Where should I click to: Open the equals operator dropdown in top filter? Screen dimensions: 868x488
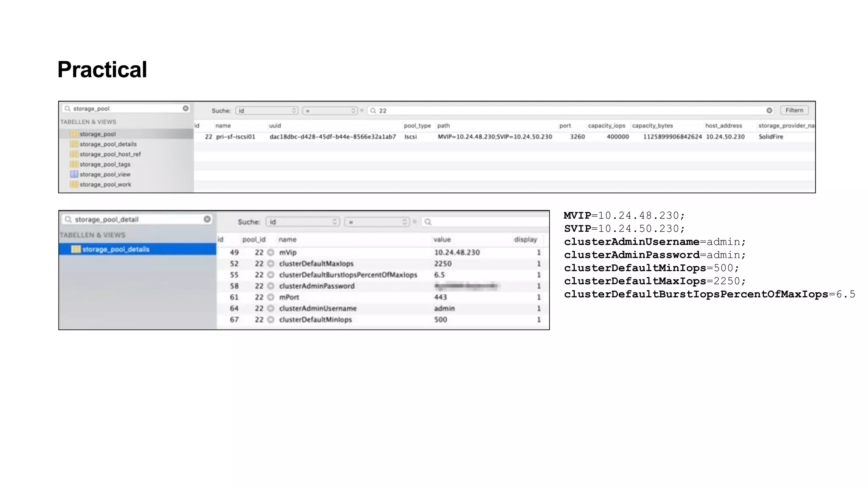coord(330,111)
